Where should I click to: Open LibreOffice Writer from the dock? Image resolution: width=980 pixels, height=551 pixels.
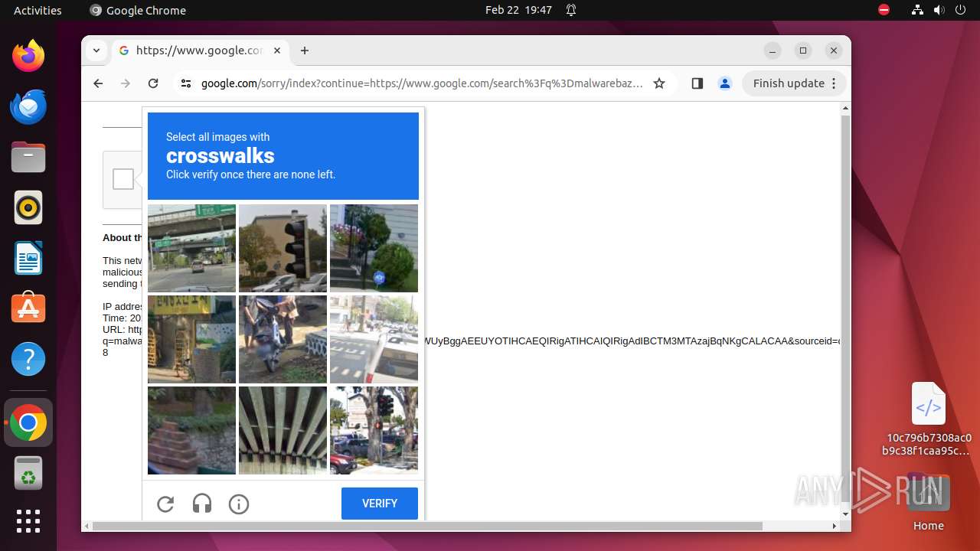[28, 258]
